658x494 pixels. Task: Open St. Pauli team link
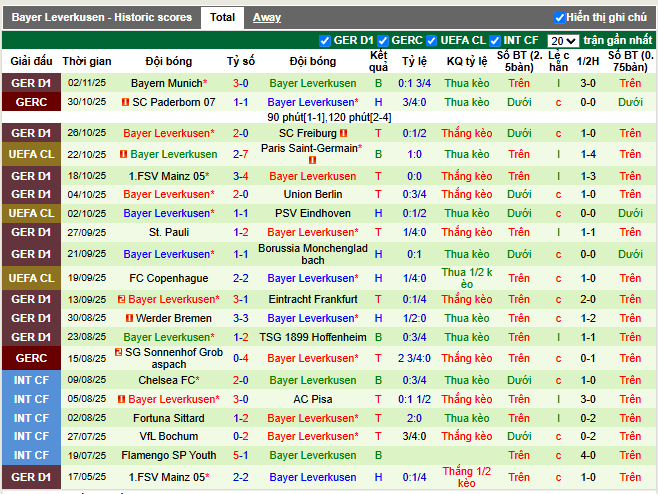point(169,232)
